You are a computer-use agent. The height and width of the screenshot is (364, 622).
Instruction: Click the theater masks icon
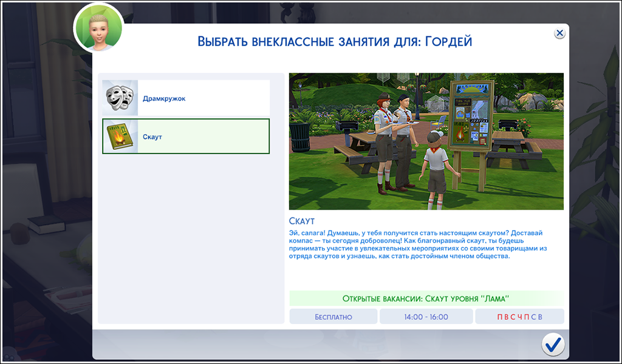[120, 98]
